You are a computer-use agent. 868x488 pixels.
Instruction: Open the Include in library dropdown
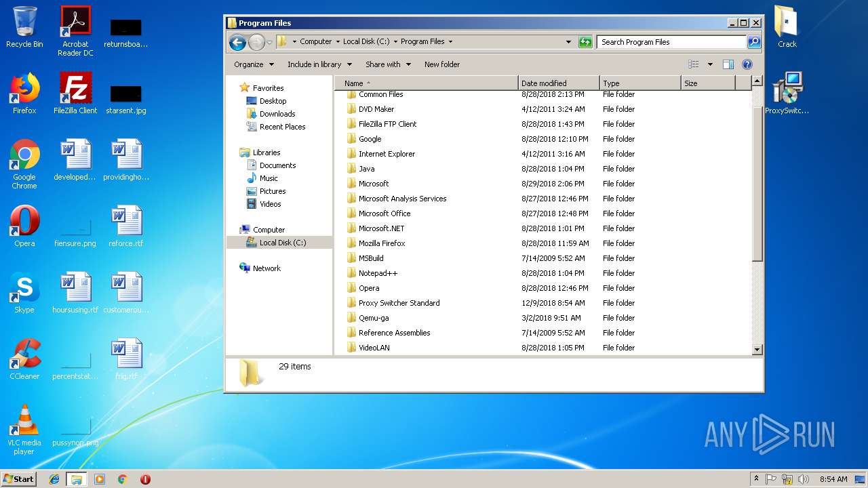319,64
